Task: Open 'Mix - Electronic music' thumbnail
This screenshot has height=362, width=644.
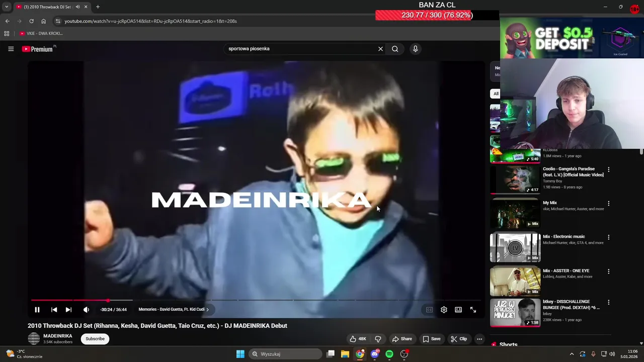Action: tap(515, 247)
